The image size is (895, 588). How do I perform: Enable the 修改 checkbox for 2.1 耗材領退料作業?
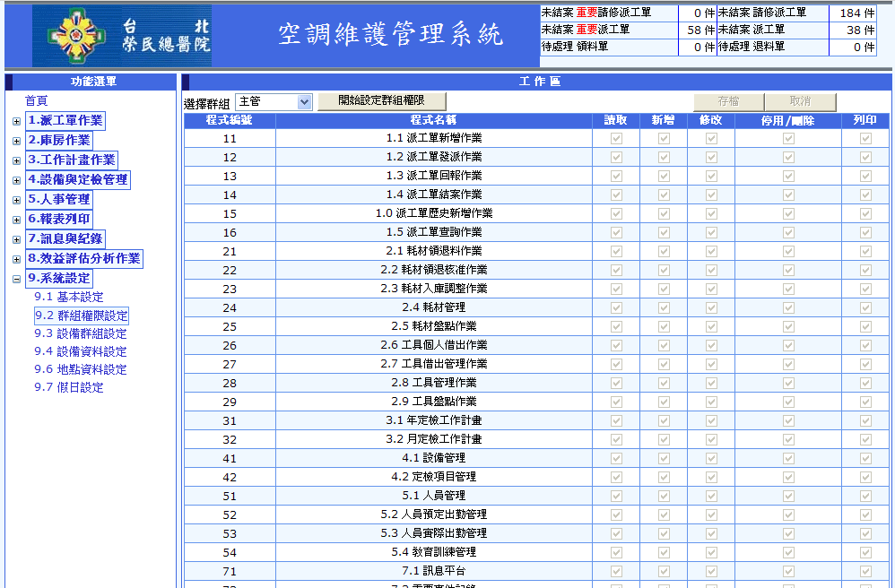pyautogui.click(x=710, y=251)
